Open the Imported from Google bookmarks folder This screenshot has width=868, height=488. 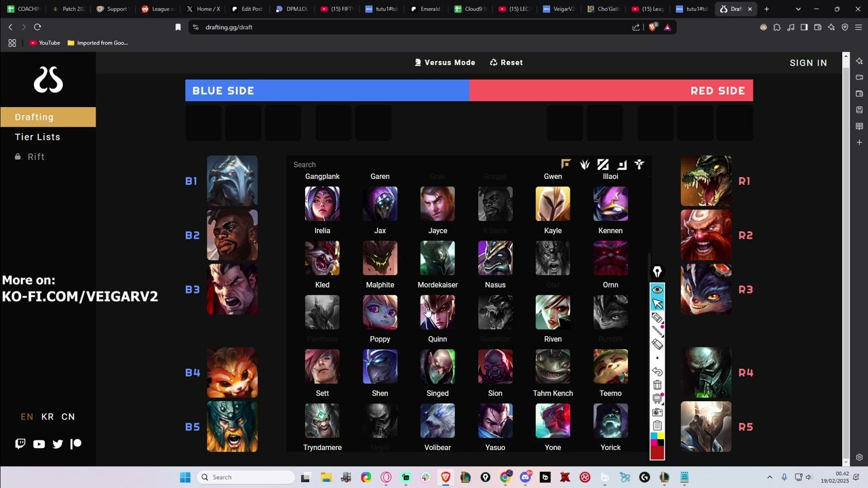click(x=98, y=43)
